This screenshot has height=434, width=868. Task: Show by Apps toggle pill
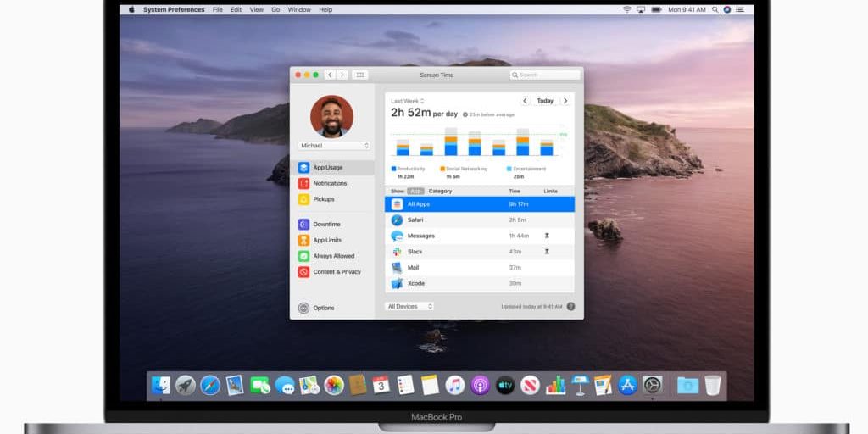(x=415, y=191)
